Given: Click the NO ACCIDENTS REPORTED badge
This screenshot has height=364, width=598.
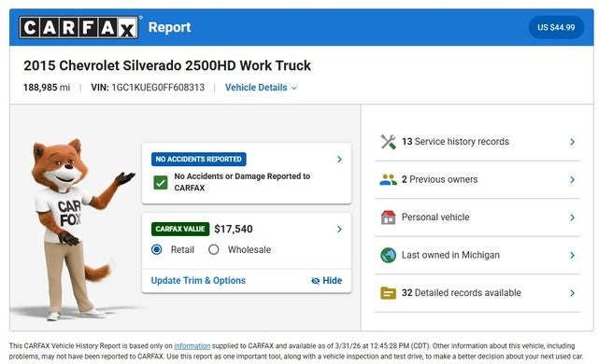Looking at the screenshot, I should (199, 160).
